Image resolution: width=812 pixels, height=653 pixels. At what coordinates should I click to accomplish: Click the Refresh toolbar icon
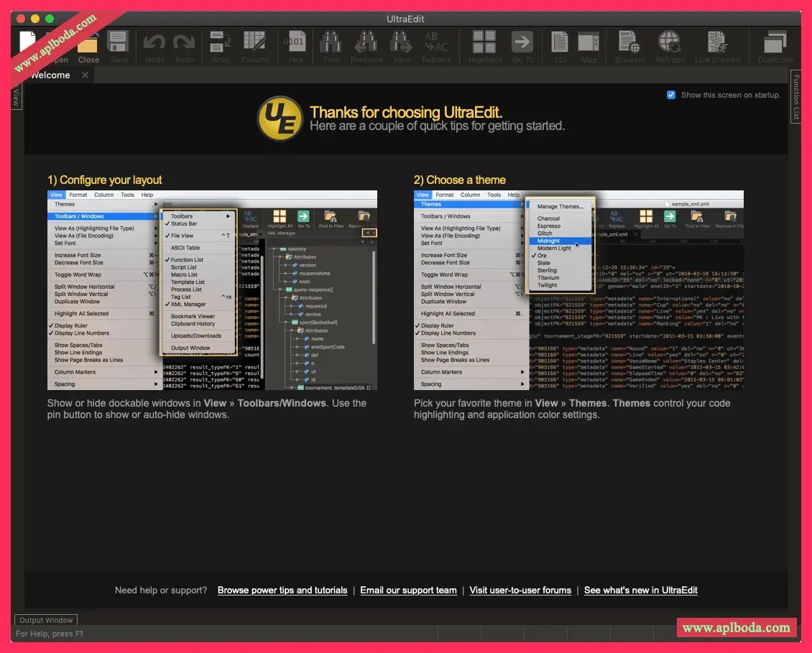(x=670, y=47)
